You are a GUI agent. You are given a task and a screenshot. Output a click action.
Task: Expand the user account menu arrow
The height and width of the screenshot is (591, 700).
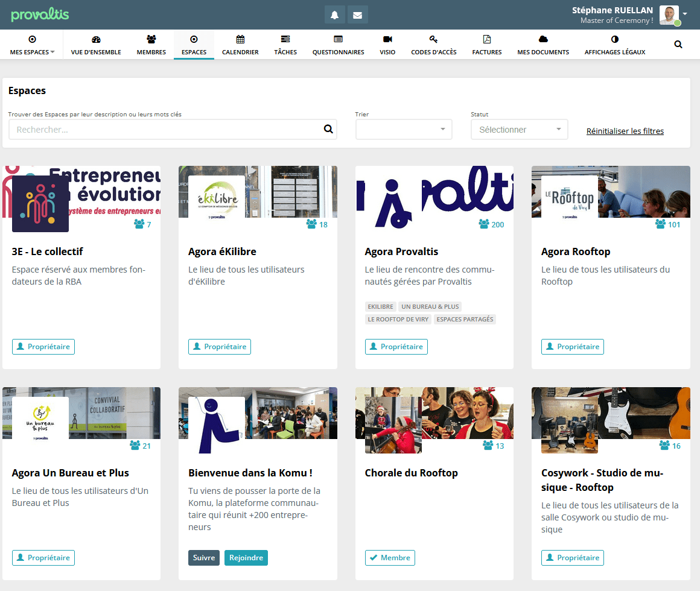point(685,14)
